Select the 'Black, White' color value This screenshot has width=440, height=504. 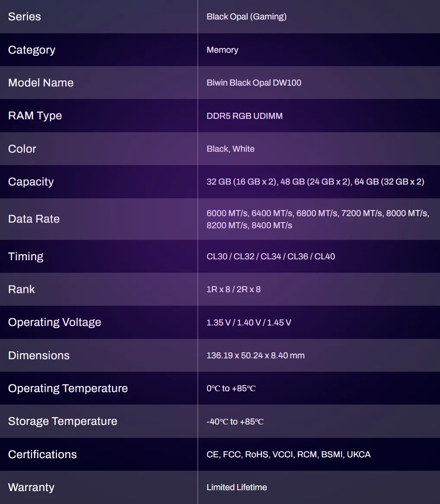(x=230, y=149)
